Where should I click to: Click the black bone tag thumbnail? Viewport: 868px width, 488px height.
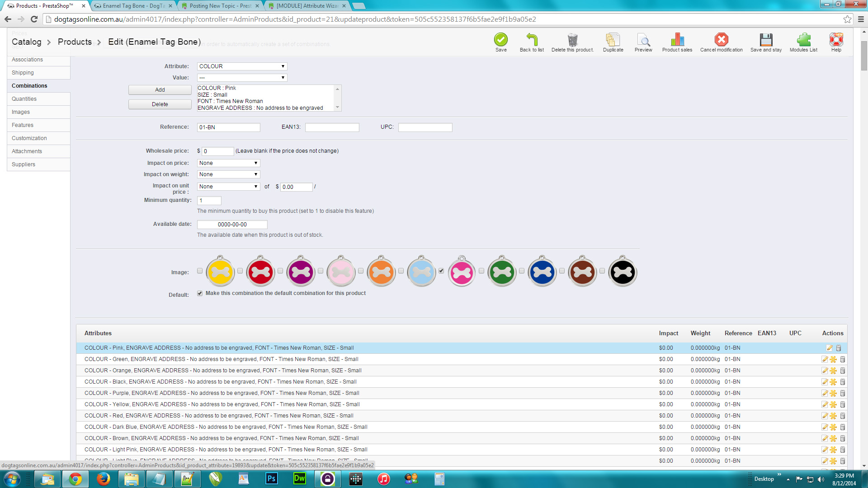click(x=622, y=272)
